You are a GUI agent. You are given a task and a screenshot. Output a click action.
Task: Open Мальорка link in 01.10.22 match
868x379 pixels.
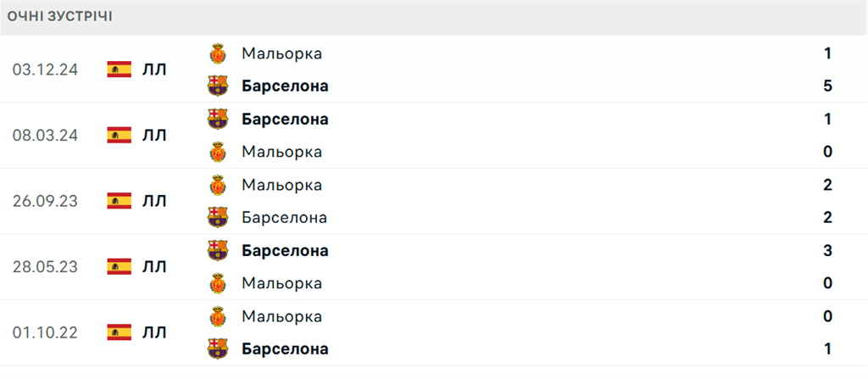tap(281, 316)
